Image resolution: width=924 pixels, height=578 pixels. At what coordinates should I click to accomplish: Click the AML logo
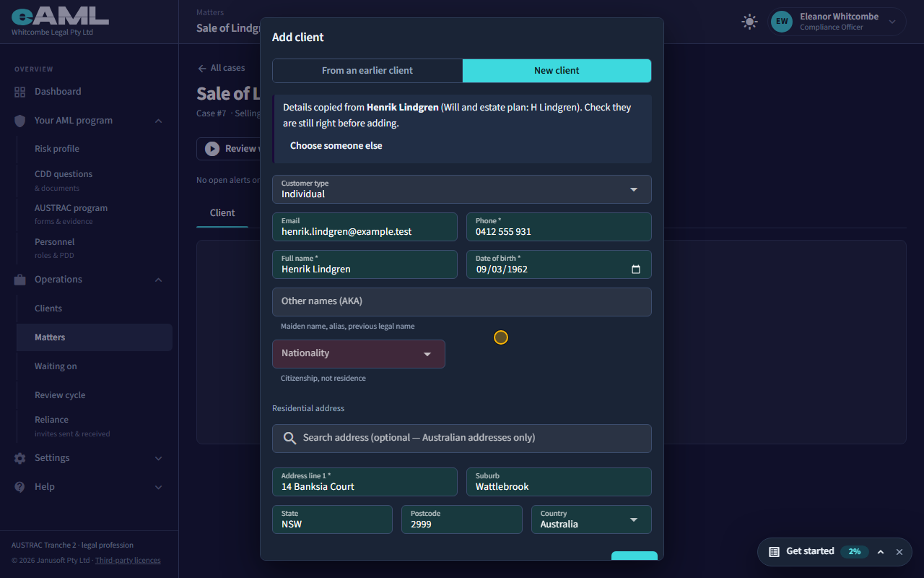tap(60, 16)
